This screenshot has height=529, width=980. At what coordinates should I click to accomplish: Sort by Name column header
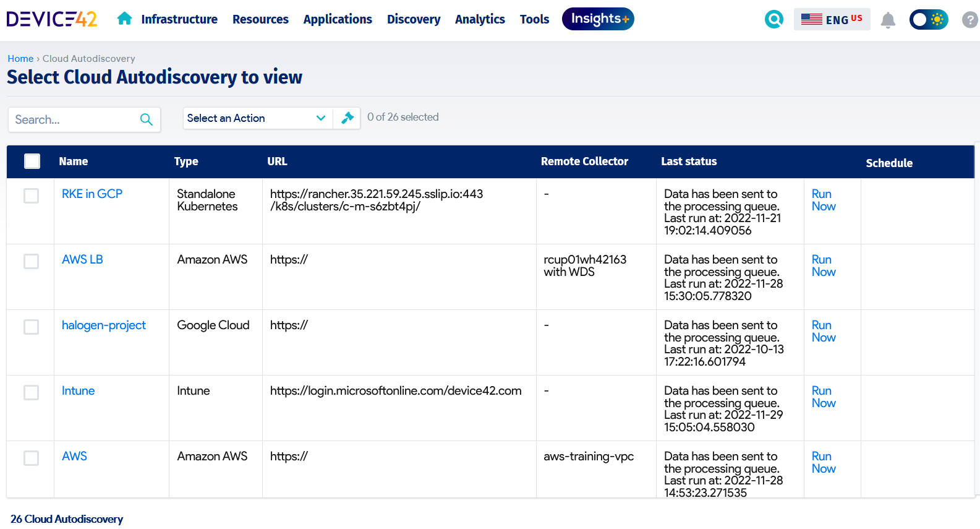73,161
